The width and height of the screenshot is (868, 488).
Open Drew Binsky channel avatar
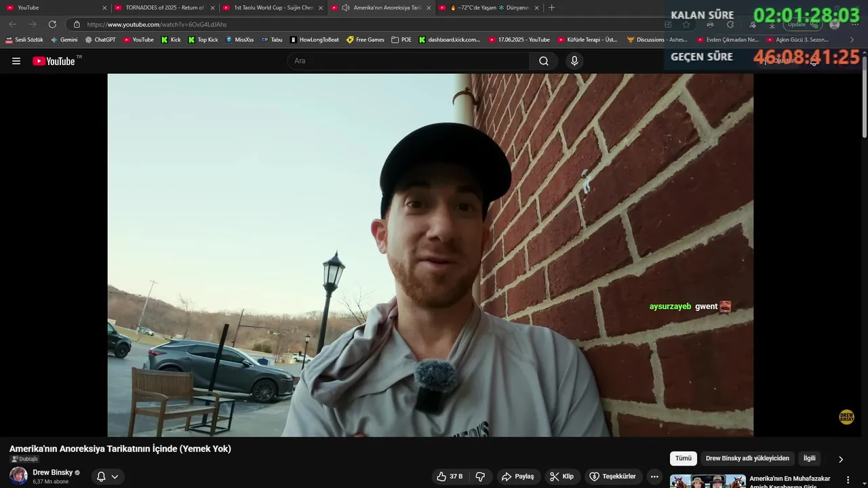18,476
